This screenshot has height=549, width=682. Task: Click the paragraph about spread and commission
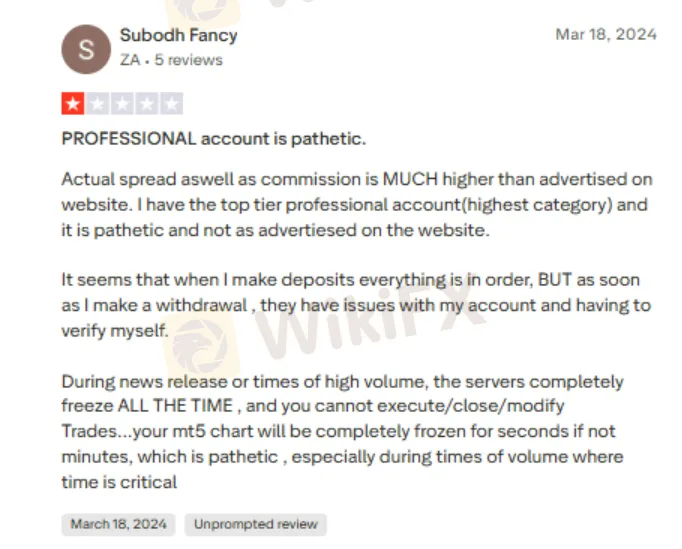(356, 203)
